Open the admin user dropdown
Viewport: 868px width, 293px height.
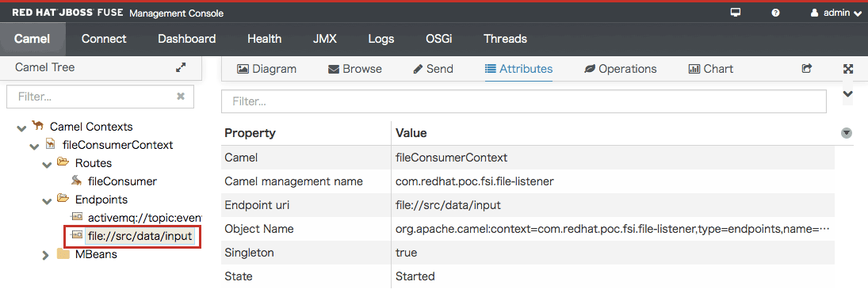tap(835, 13)
